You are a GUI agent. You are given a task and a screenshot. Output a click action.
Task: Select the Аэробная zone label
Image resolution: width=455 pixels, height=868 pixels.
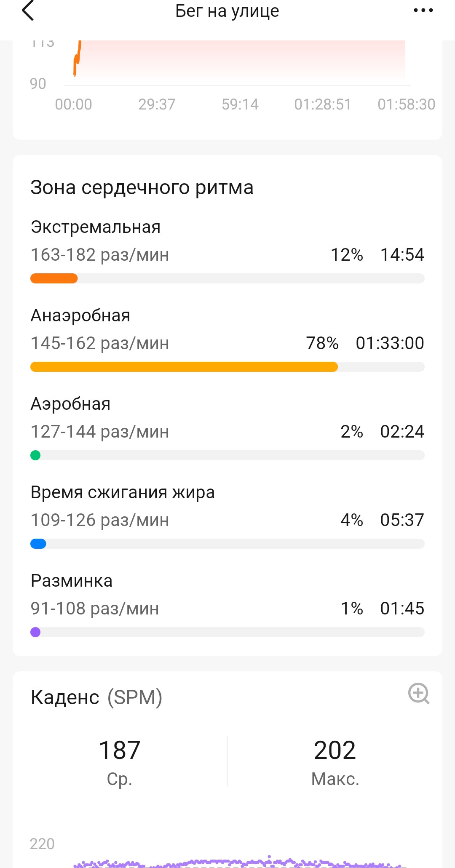[71, 404]
